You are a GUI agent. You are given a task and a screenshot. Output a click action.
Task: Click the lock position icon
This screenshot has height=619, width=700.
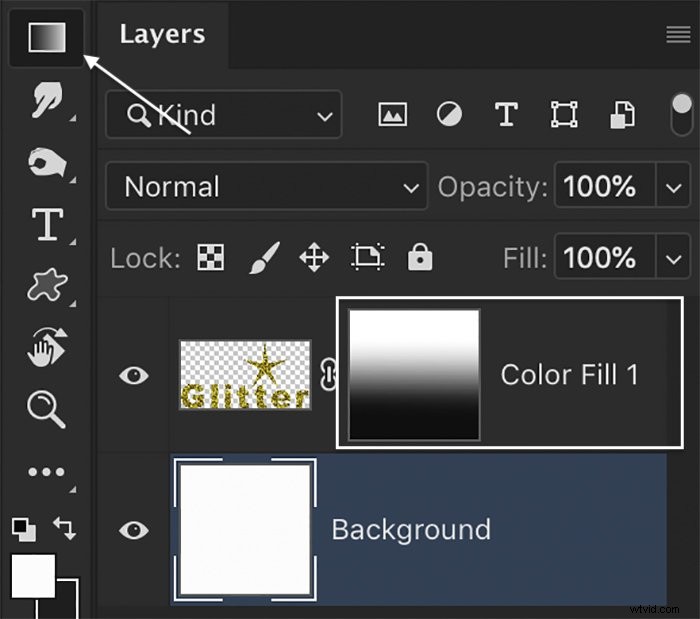click(314, 258)
